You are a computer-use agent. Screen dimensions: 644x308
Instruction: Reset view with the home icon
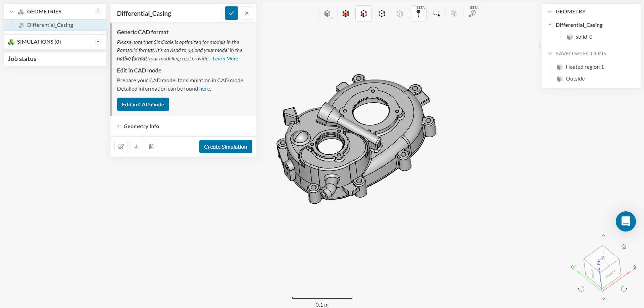tap(624, 247)
